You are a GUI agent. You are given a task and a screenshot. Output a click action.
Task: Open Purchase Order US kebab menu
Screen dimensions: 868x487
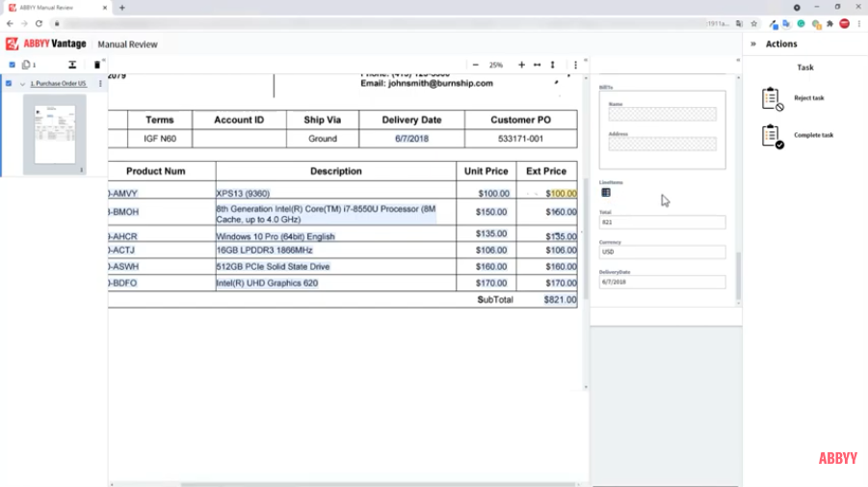(100, 84)
